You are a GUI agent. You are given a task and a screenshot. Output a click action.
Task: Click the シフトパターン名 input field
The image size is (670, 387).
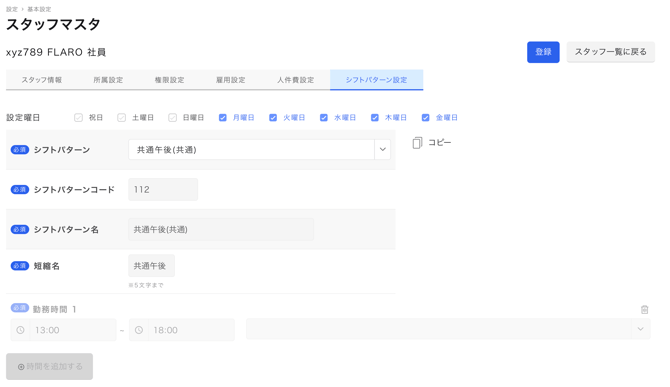(221, 229)
